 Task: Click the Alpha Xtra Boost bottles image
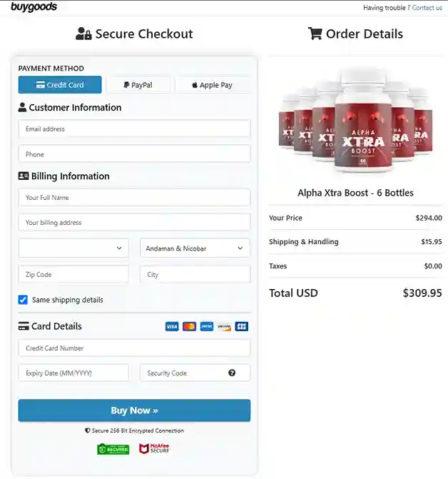355,123
